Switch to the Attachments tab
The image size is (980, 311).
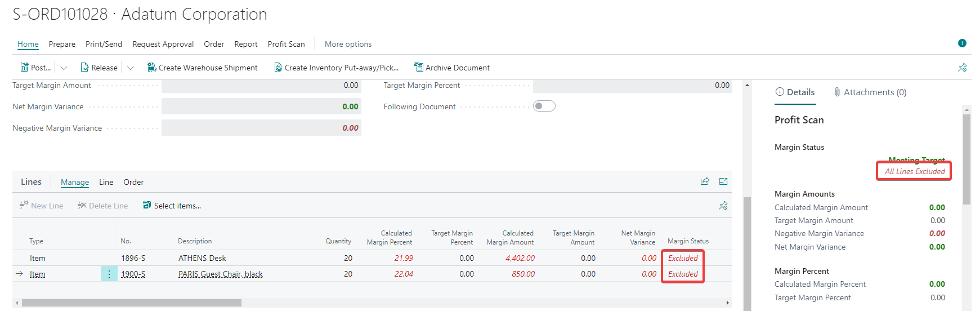point(870,92)
